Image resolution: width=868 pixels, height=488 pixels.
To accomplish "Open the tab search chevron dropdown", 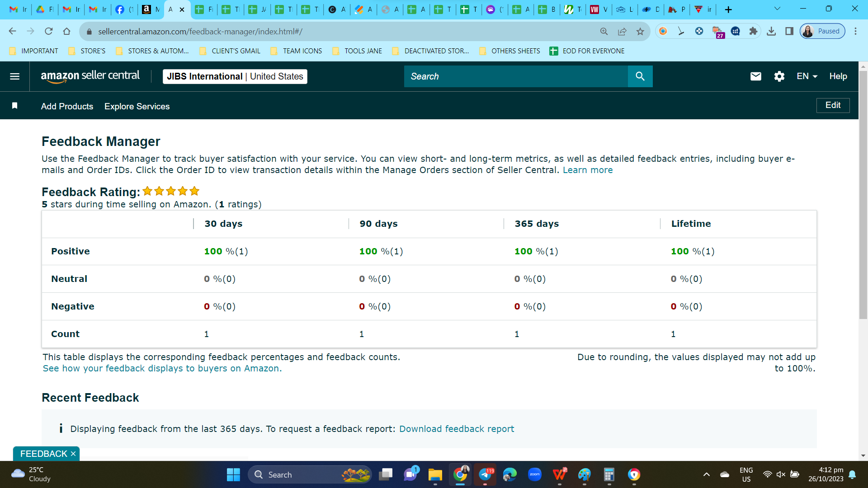I will (777, 9).
